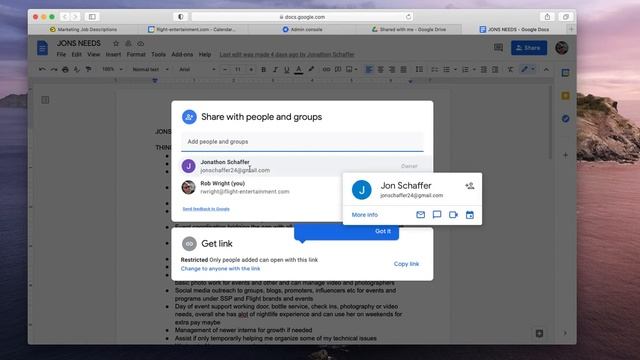The width and height of the screenshot is (640, 360).
Task: Open line spacing options
Action: [419, 69]
